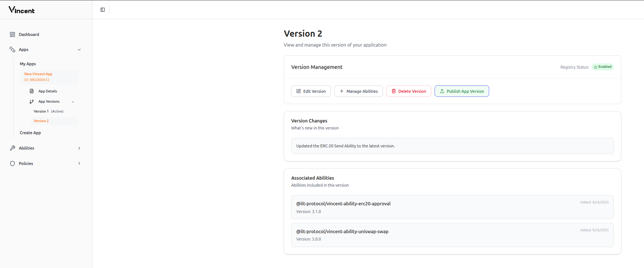This screenshot has height=268, width=644.
Task: Click the Edit Version button
Action: (x=311, y=91)
